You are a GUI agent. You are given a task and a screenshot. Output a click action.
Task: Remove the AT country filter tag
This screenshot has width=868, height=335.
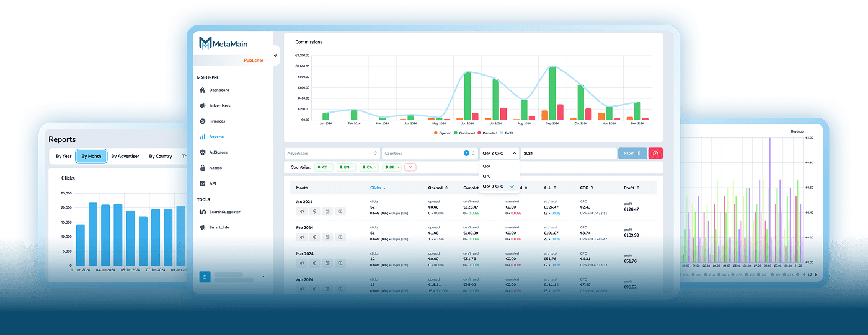pos(330,167)
